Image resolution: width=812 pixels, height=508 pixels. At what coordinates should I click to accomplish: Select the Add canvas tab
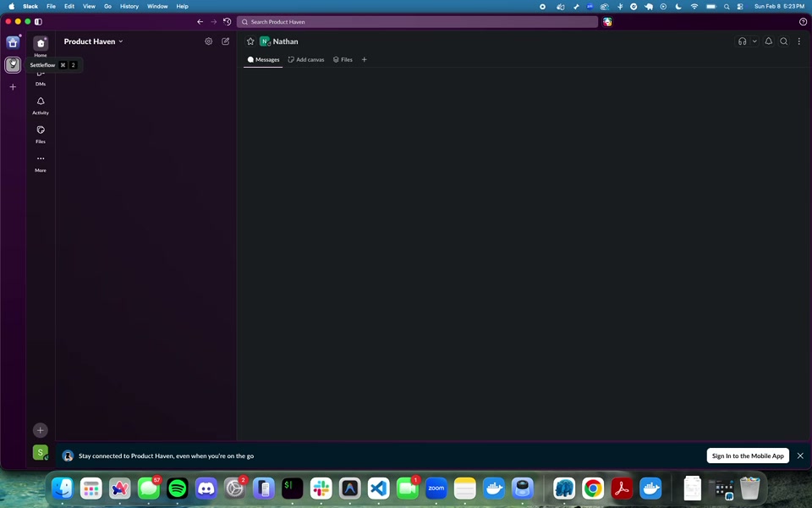click(306, 60)
